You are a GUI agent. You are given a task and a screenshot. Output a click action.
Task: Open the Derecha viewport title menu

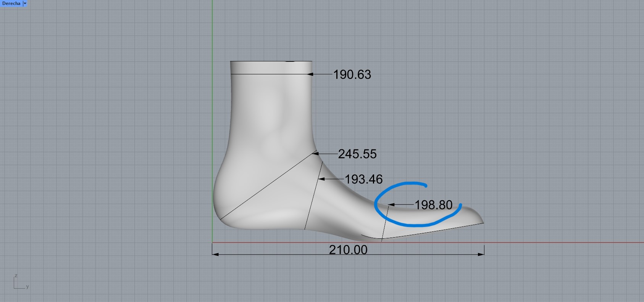(x=11, y=3)
